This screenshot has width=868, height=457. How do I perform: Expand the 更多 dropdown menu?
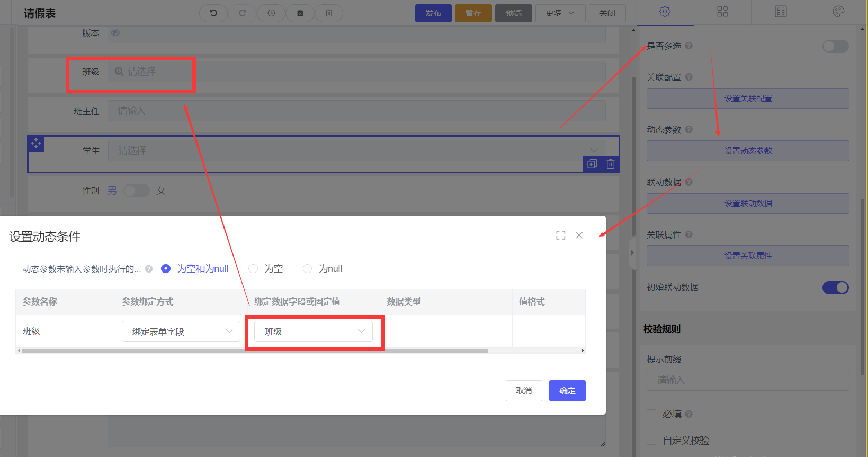click(560, 13)
